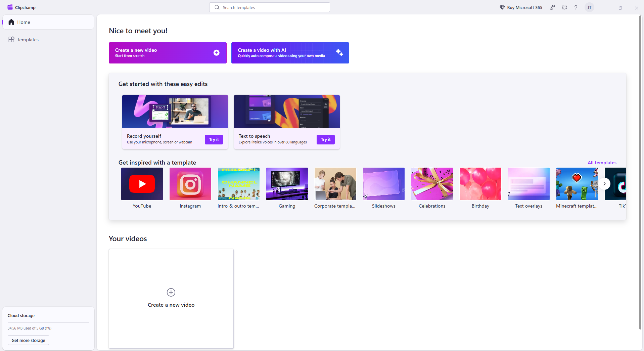The height and width of the screenshot is (351, 644).
Task: Click the Create a new video banner
Action: point(168,53)
